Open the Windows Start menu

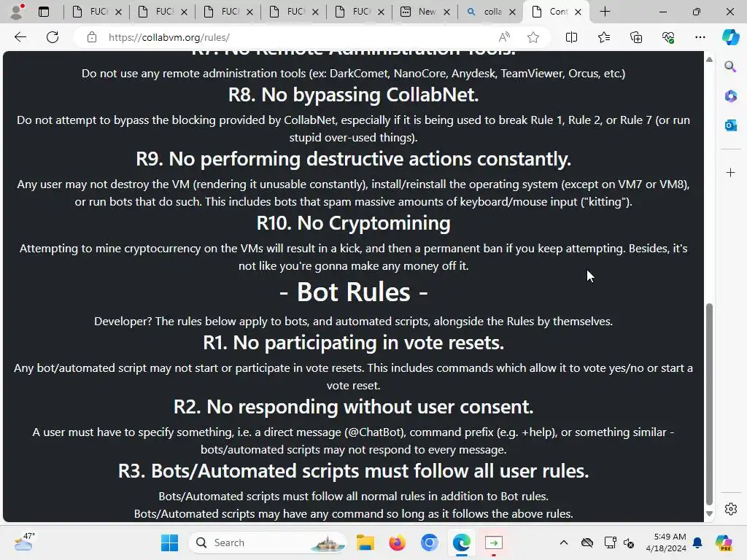(x=169, y=542)
